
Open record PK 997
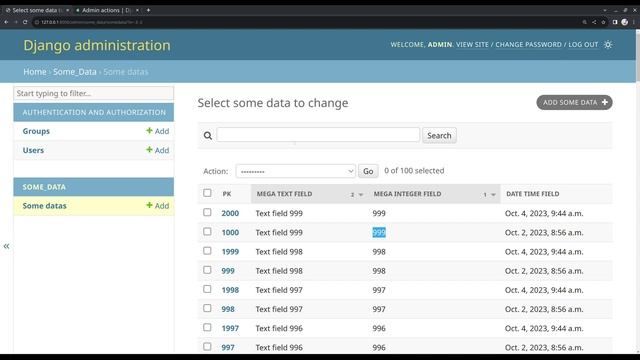click(x=228, y=347)
